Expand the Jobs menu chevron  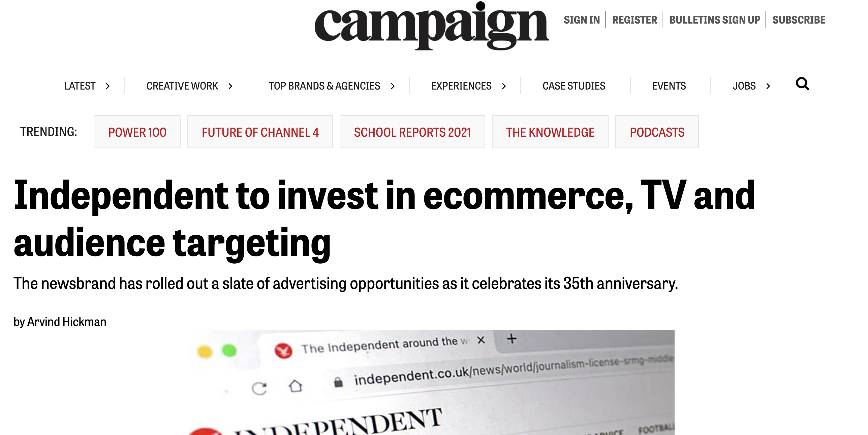pos(768,86)
